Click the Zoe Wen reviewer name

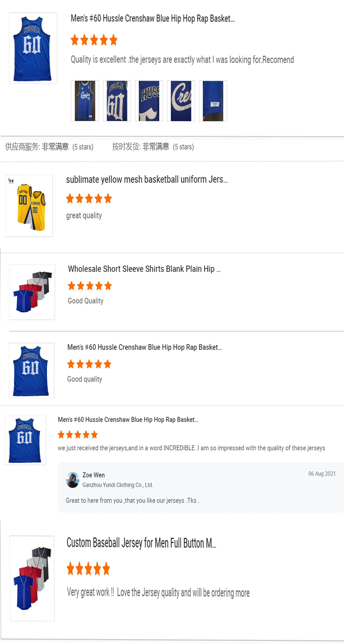pyautogui.click(x=93, y=475)
